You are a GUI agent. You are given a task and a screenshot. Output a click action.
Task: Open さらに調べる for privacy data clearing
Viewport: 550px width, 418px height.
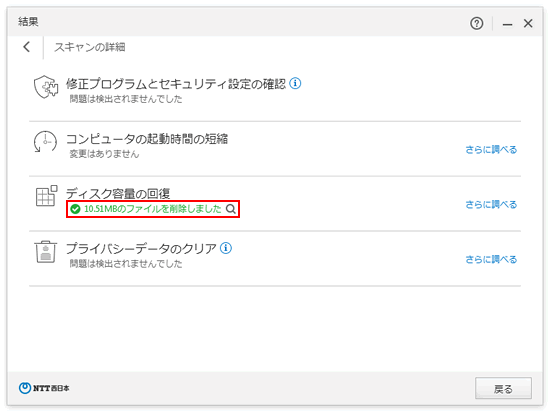tap(491, 259)
